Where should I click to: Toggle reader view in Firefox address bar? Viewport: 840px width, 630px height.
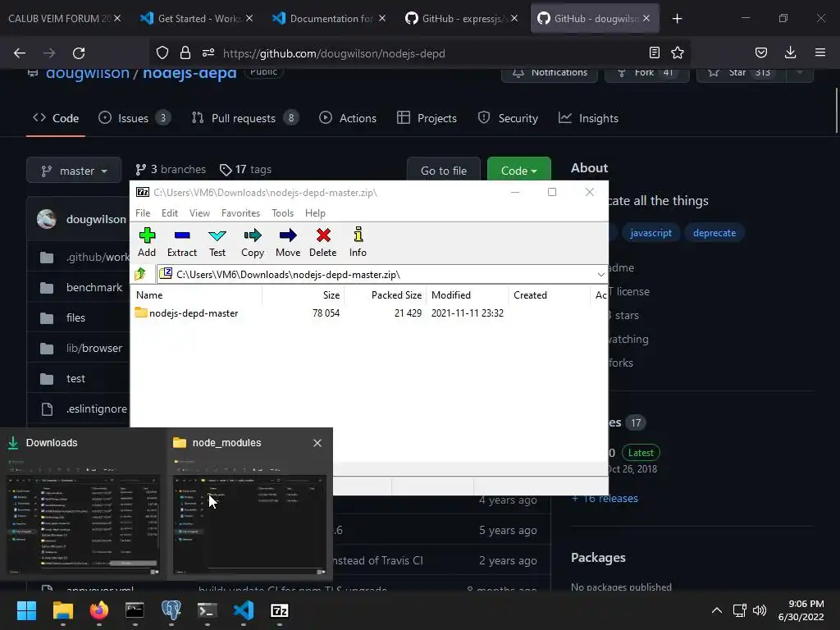(x=654, y=53)
